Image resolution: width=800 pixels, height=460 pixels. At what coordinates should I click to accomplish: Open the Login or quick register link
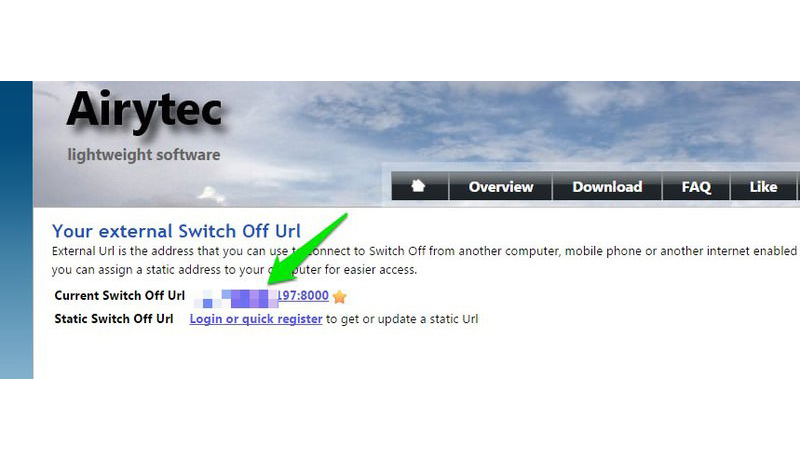256,319
